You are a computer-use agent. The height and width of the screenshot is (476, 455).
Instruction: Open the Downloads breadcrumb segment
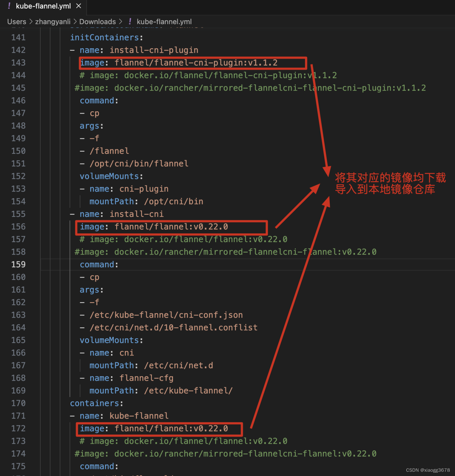(x=97, y=22)
